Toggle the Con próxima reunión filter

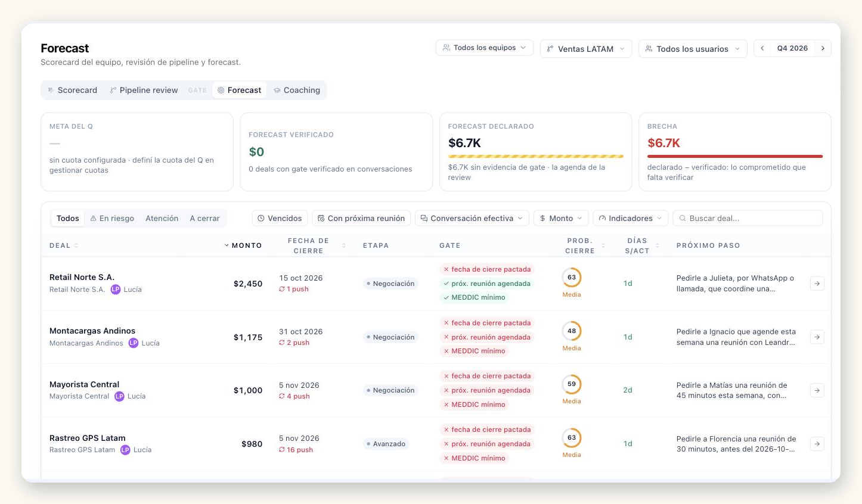[x=361, y=218]
